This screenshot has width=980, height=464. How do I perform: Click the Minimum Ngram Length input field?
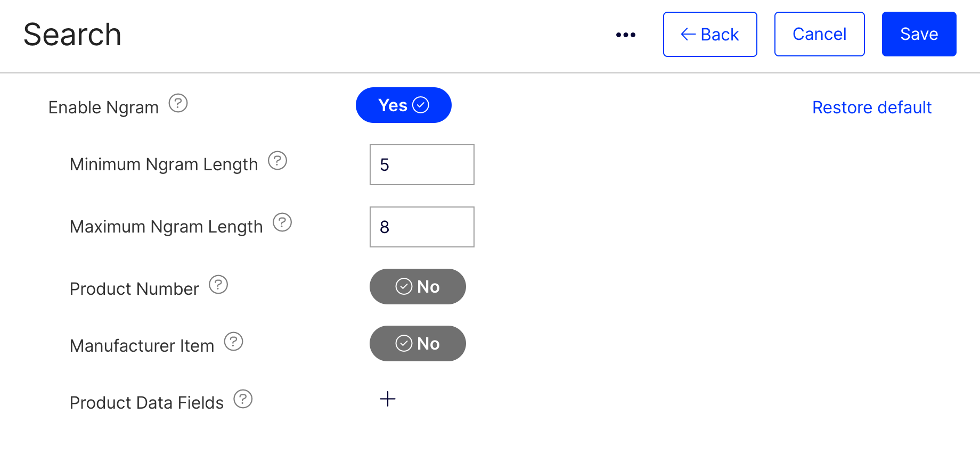pos(421,164)
